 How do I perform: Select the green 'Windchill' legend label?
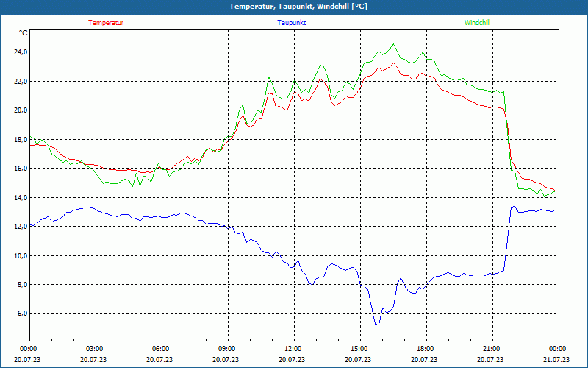point(477,23)
